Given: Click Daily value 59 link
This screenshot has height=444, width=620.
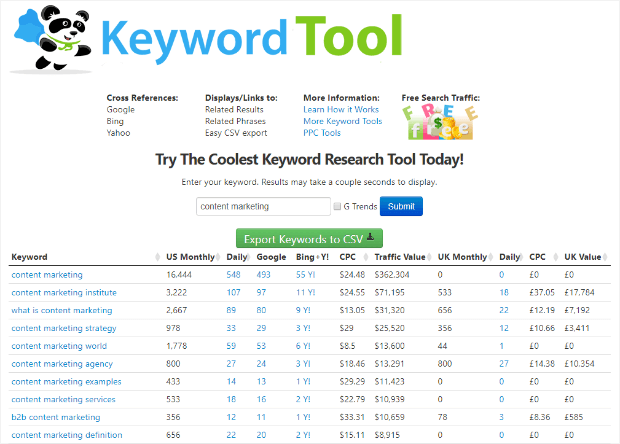Looking at the screenshot, I should tap(231, 346).
